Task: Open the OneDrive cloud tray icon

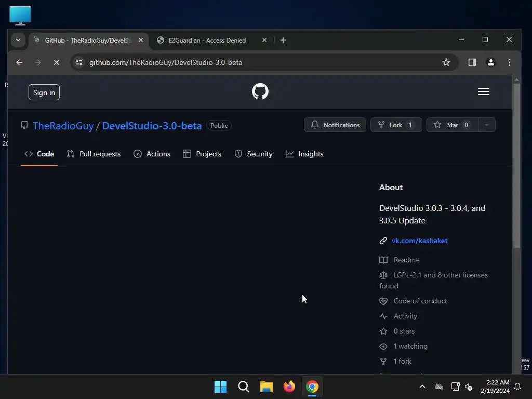Action: click(x=439, y=387)
